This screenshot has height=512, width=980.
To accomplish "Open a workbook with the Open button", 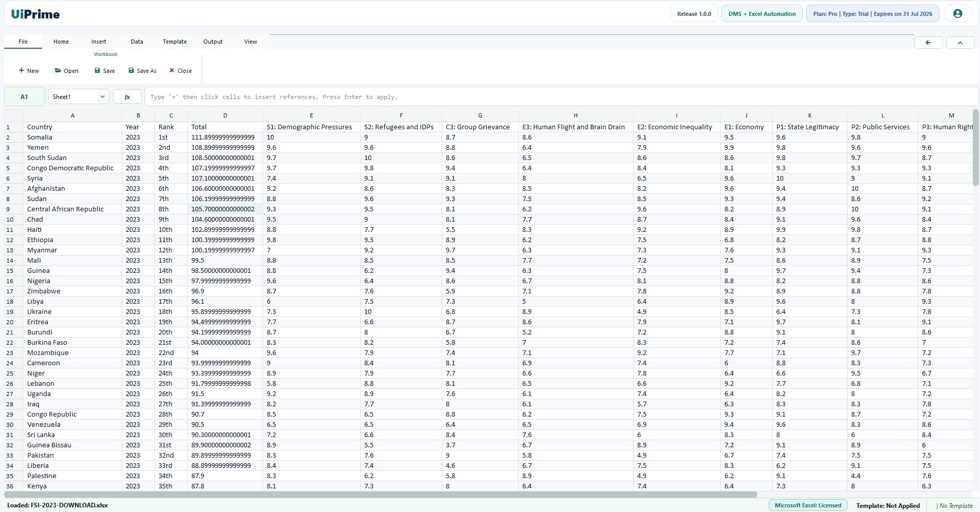I will pyautogui.click(x=67, y=71).
